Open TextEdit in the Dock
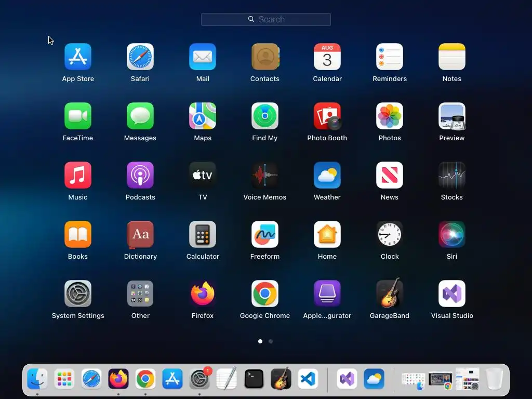The width and height of the screenshot is (532, 399). click(x=227, y=379)
